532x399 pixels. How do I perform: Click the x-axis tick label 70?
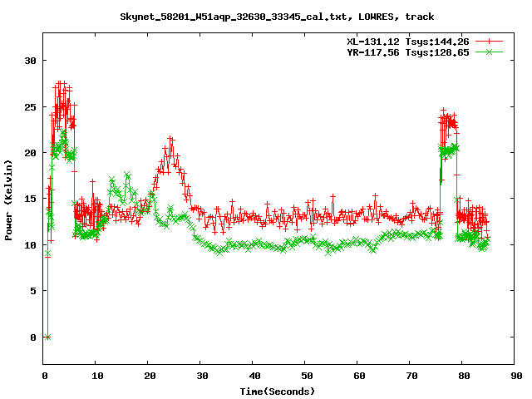[x=411, y=376]
